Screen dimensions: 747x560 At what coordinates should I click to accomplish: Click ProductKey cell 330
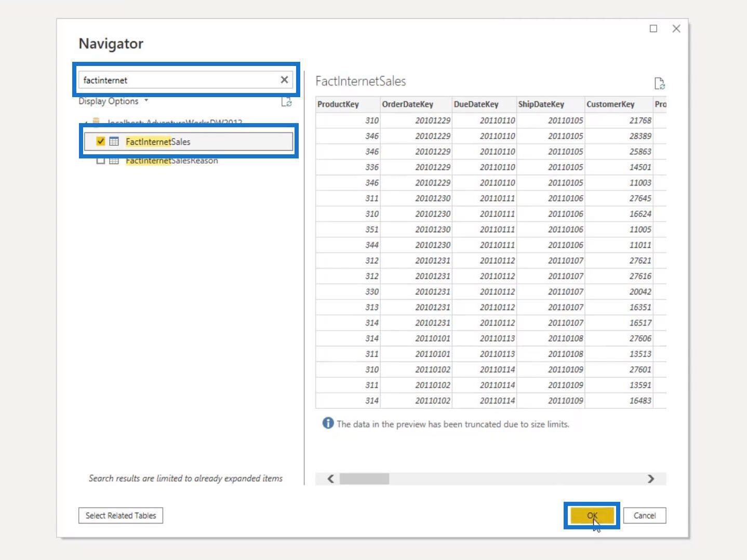point(348,291)
